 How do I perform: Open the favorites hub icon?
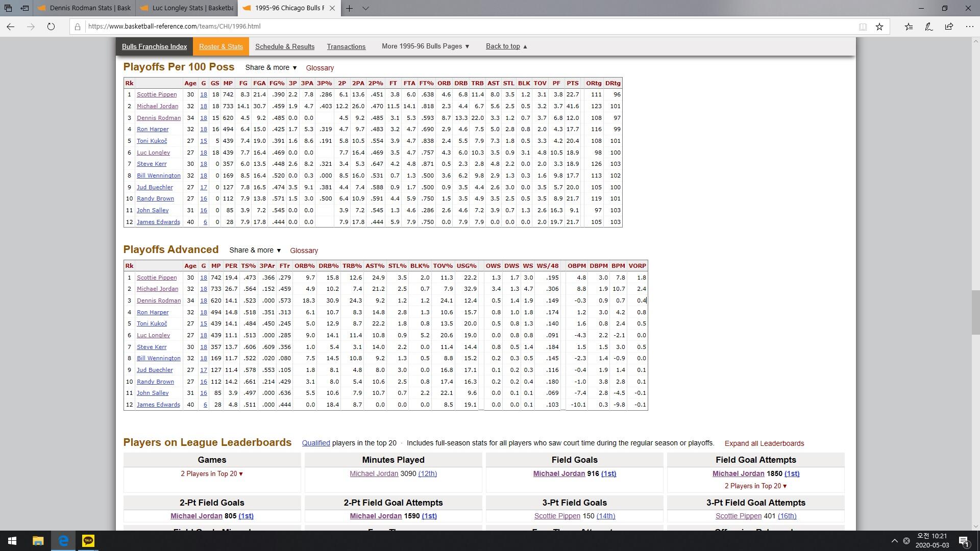click(909, 27)
